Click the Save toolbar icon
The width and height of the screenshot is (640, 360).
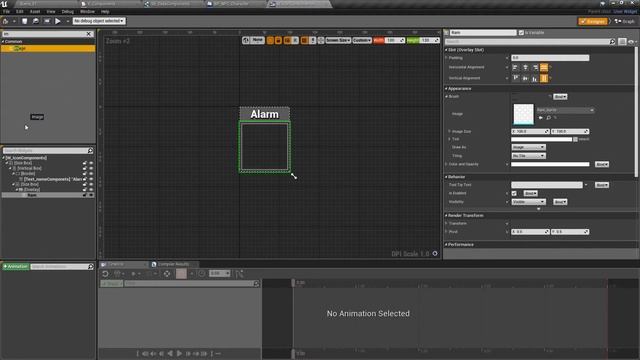click(24, 21)
